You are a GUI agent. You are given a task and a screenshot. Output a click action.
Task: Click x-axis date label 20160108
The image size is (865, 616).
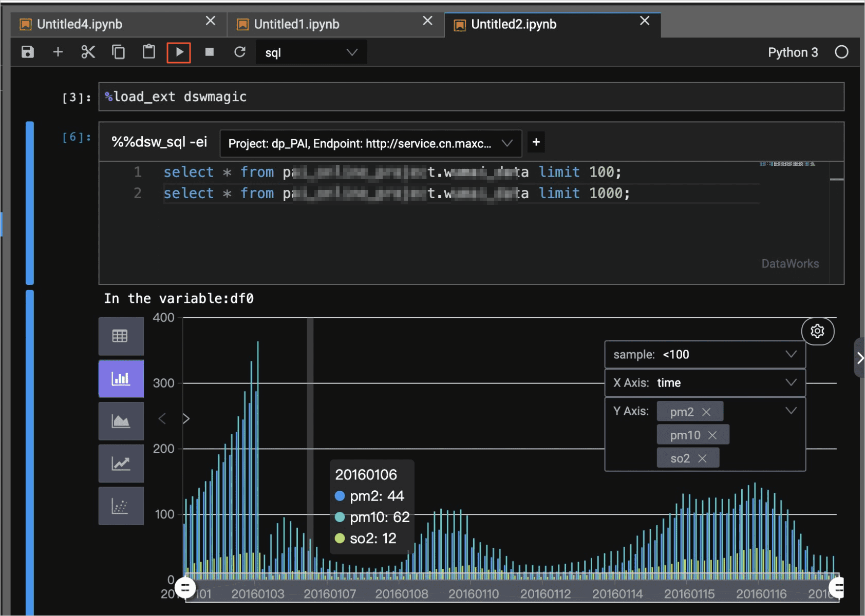(402, 594)
